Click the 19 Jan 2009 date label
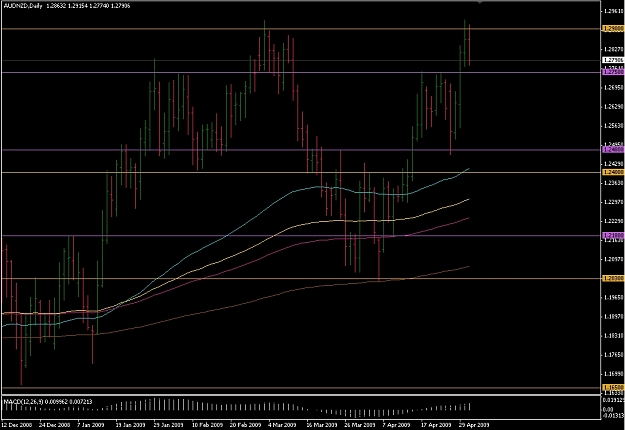The height and width of the screenshot is (430, 625). pyautogui.click(x=130, y=425)
